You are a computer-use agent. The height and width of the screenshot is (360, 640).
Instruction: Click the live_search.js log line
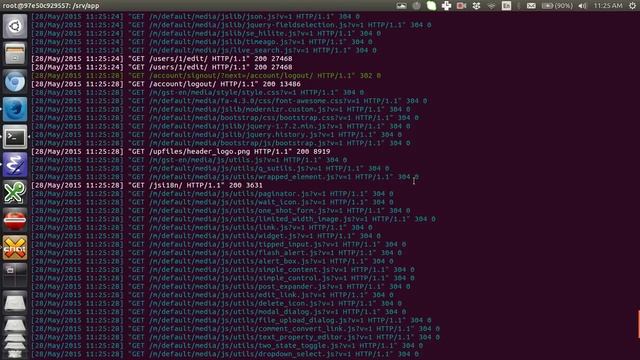tap(204, 50)
